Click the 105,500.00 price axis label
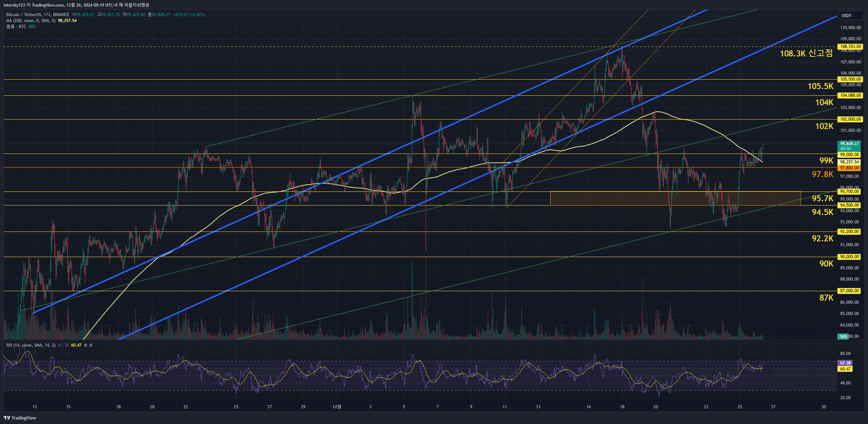The height and width of the screenshot is (424, 868). [x=850, y=79]
